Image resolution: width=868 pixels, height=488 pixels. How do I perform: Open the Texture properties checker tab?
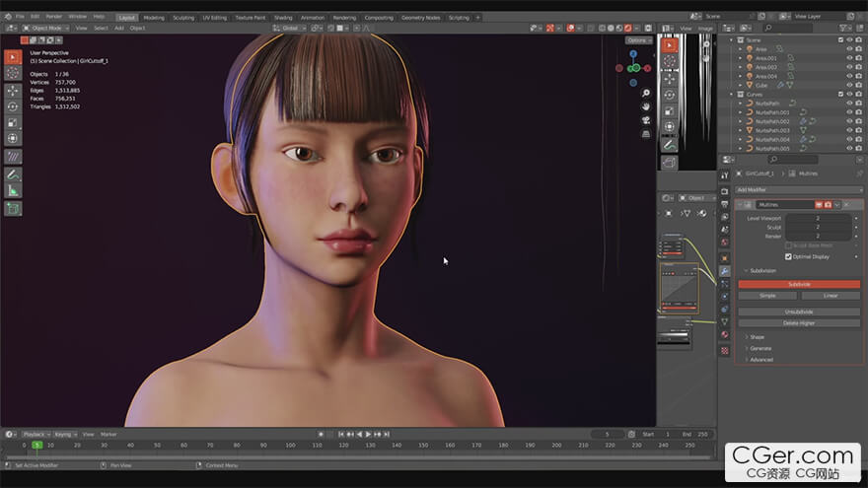725,350
